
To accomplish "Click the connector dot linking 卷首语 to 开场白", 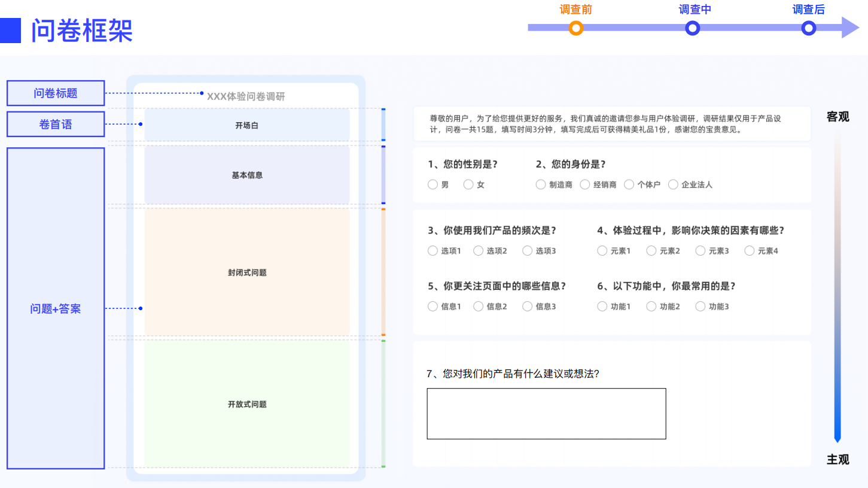I will click(x=141, y=125).
